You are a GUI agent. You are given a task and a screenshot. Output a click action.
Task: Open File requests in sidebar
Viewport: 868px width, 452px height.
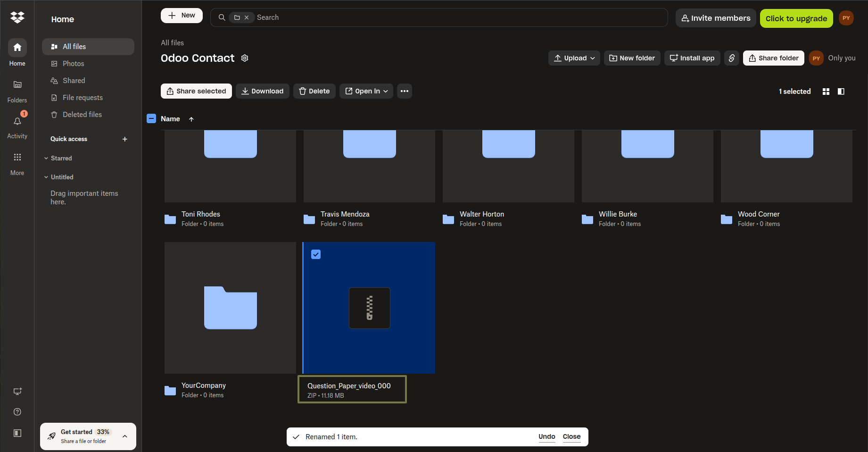88,98
